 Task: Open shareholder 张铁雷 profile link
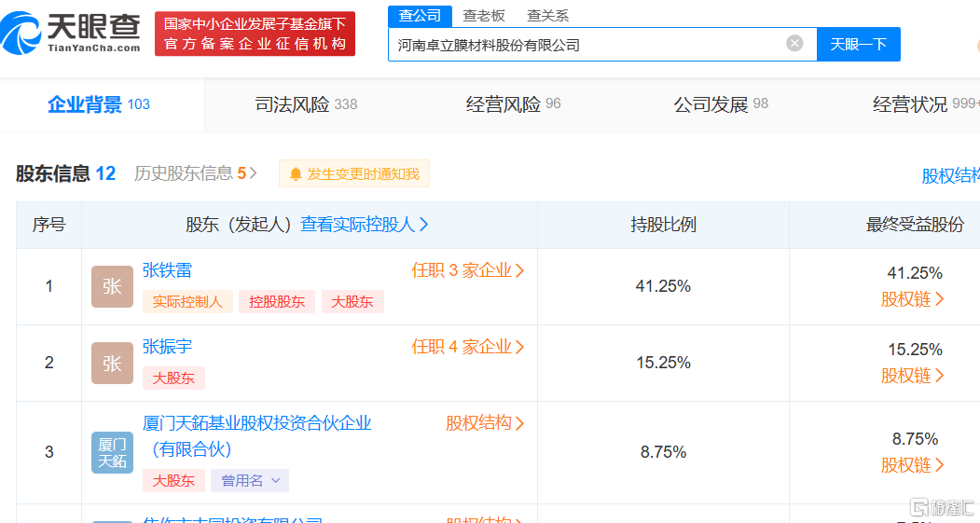[x=167, y=270]
